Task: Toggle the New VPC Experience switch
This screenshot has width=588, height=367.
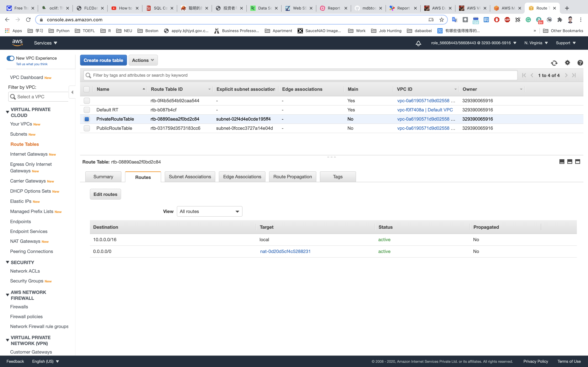Action: pos(10,58)
